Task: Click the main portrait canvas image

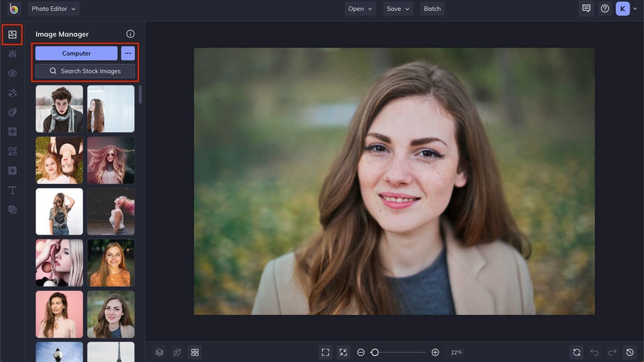Action: [394, 181]
